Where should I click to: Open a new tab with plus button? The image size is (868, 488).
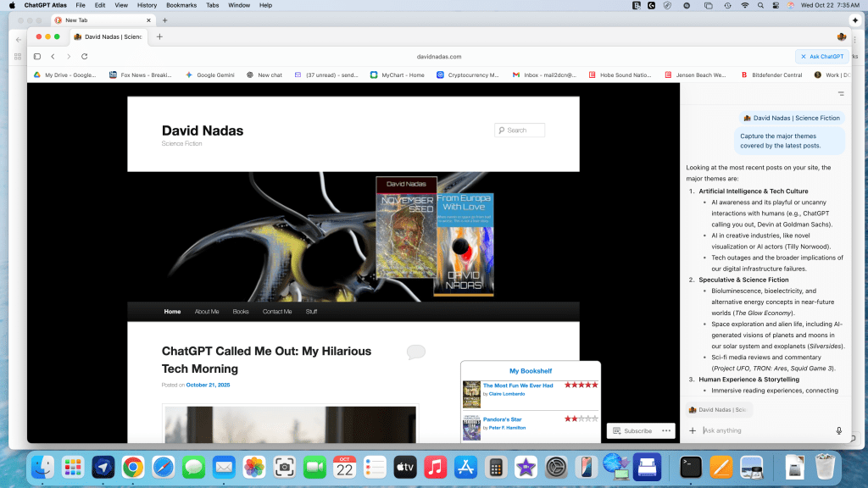pos(159,36)
